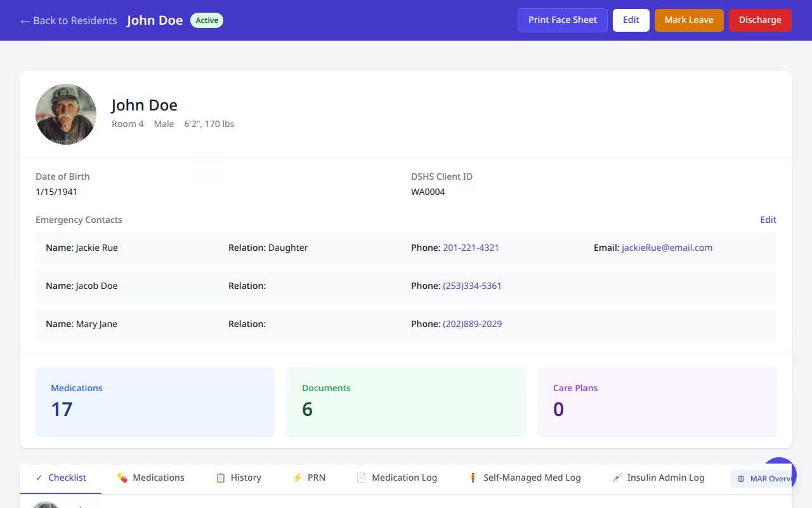This screenshot has width=812, height=508.
Task: Call Jackie Rue's phone number 201-221-4321
Action: pyautogui.click(x=471, y=248)
